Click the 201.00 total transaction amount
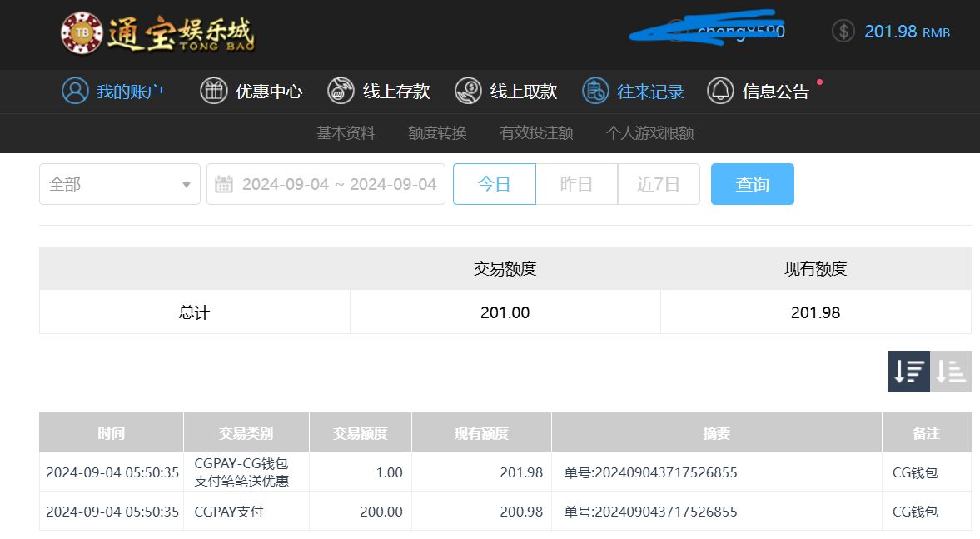 click(x=505, y=312)
